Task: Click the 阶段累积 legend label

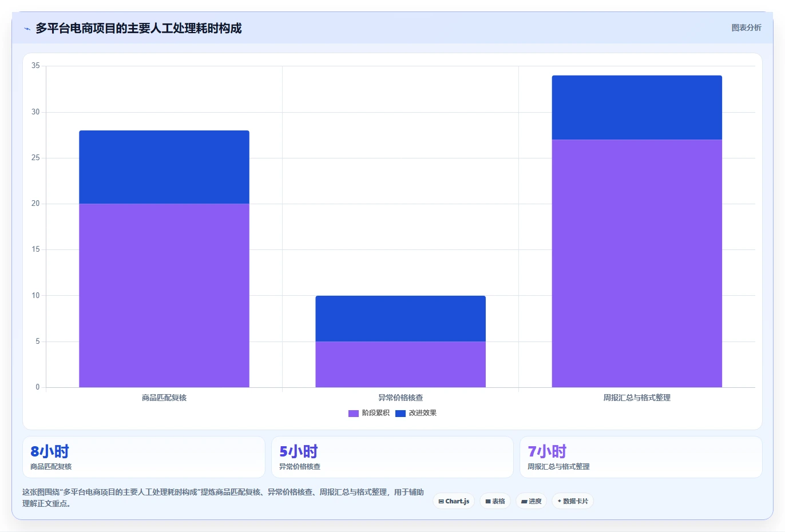Action: 375,413
